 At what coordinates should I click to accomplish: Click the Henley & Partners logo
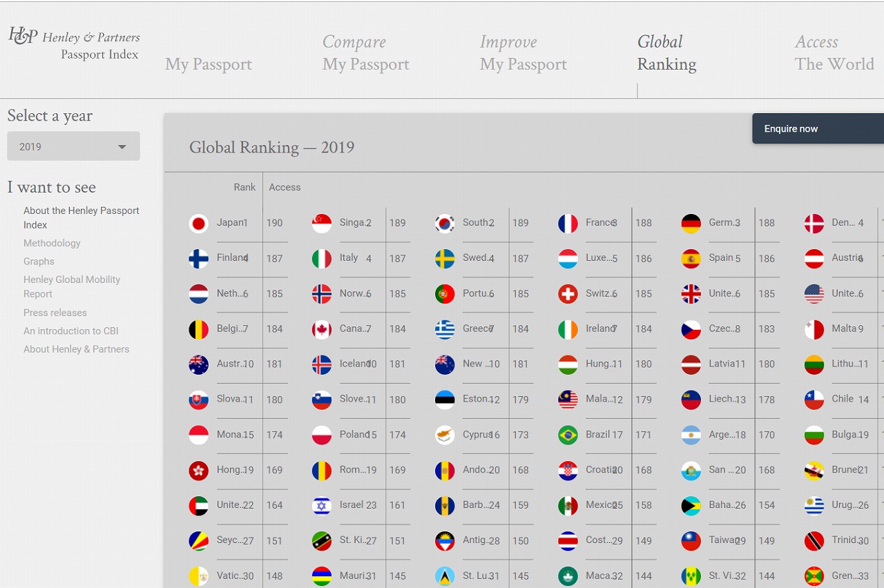pos(74,45)
